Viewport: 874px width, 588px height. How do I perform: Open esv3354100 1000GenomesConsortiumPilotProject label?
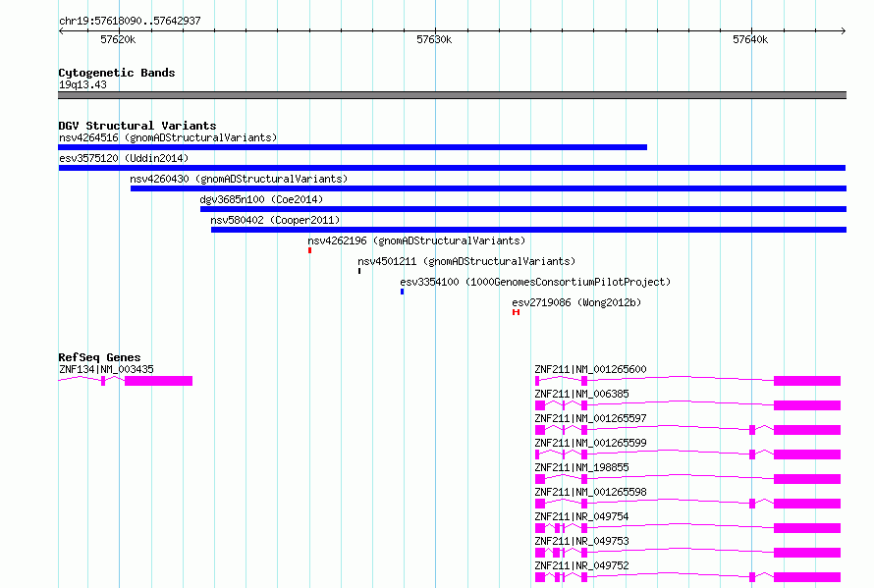[535, 282]
